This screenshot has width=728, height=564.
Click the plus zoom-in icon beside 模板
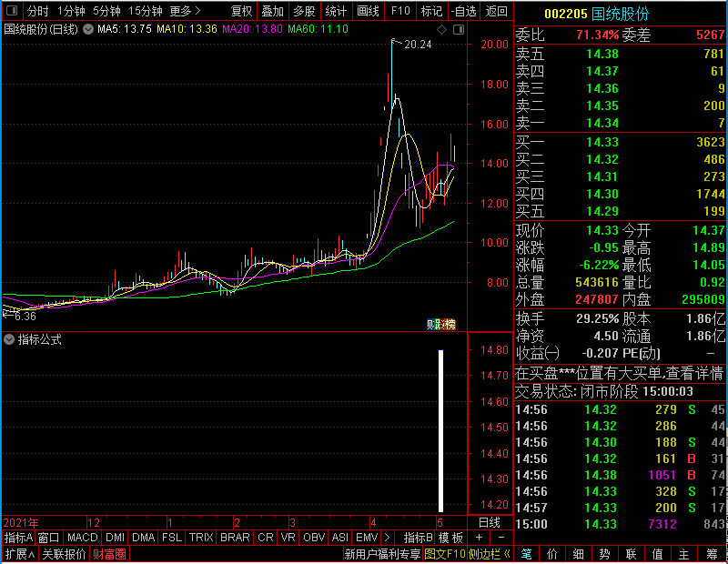click(479, 538)
